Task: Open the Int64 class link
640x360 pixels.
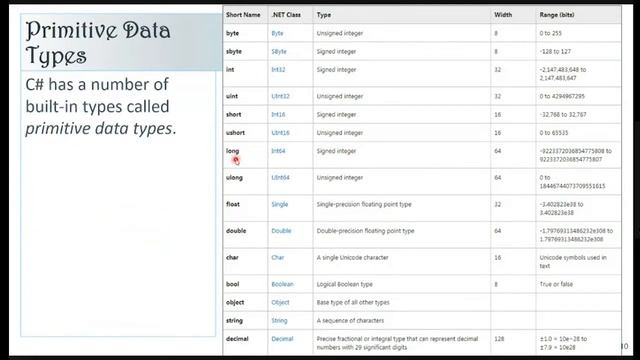Action: [x=278, y=151]
